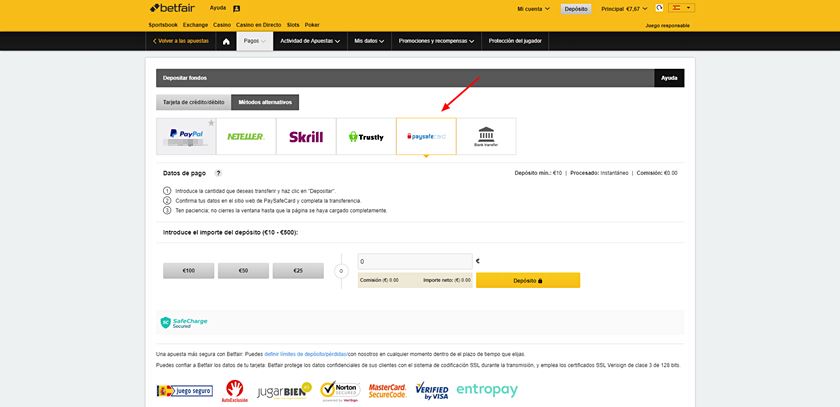Screen dimensions: 840x407
Task: Open the Juego responsable link
Action: tap(668, 26)
